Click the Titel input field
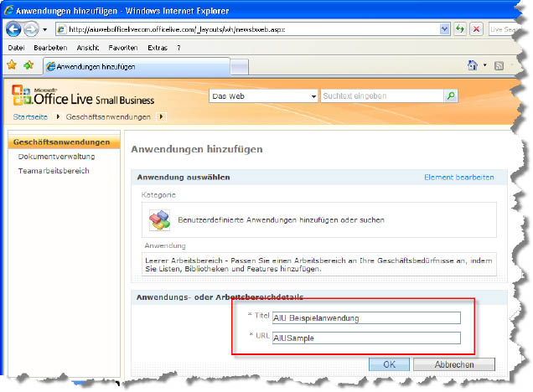533x392 pixels. point(366,318)
